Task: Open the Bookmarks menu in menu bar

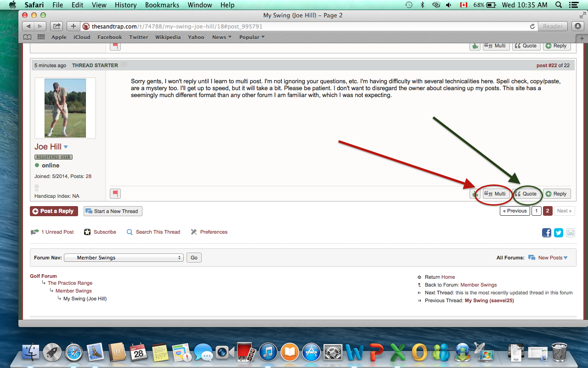Action: (162, 5)
